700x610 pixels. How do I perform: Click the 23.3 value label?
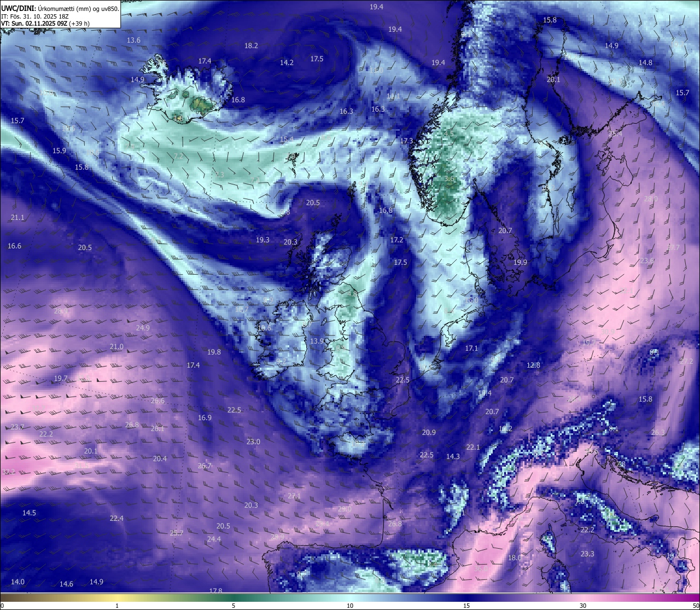587,554
